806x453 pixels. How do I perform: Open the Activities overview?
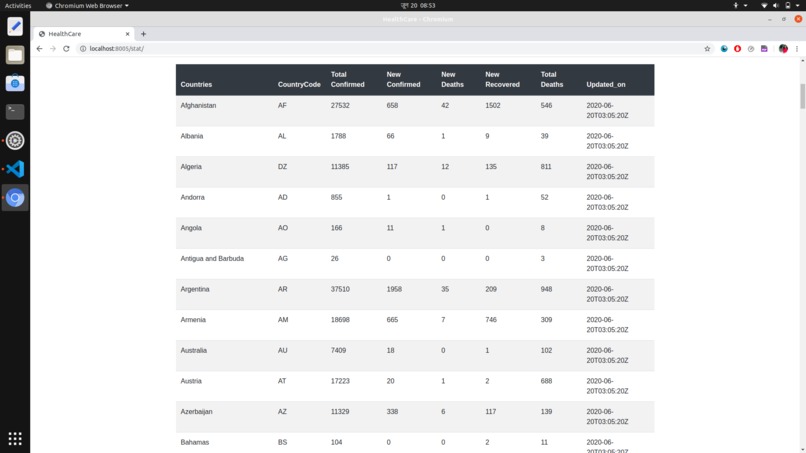[18, 5]
